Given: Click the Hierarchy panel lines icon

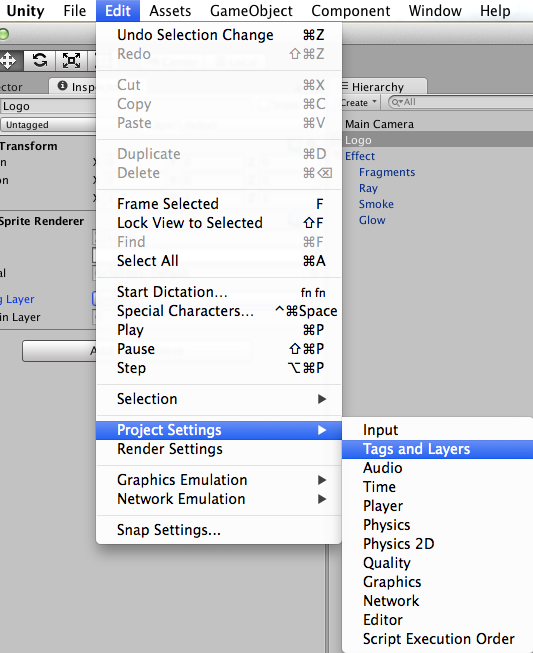Looking at the screenshot, I should 345,86.
